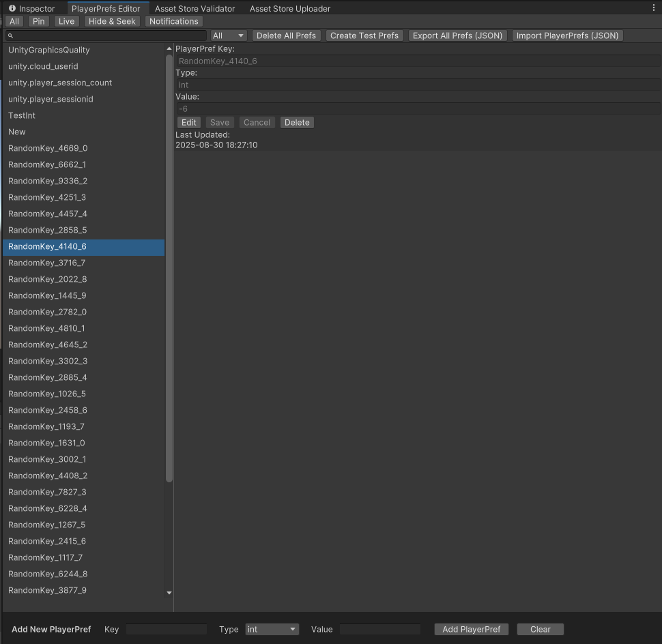Open the Asset Store Uploader tab

[x=289, y=8]
